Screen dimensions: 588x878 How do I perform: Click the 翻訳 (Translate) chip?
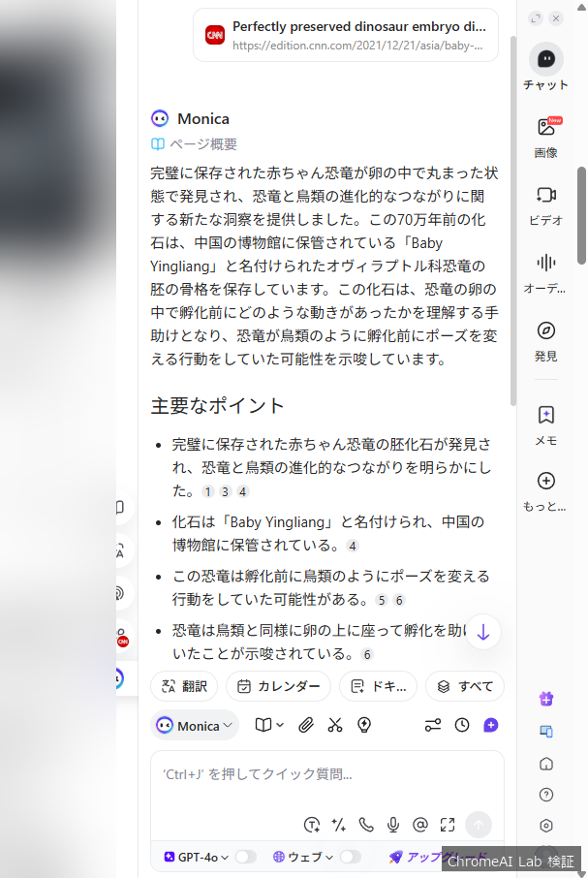(184, 686)
